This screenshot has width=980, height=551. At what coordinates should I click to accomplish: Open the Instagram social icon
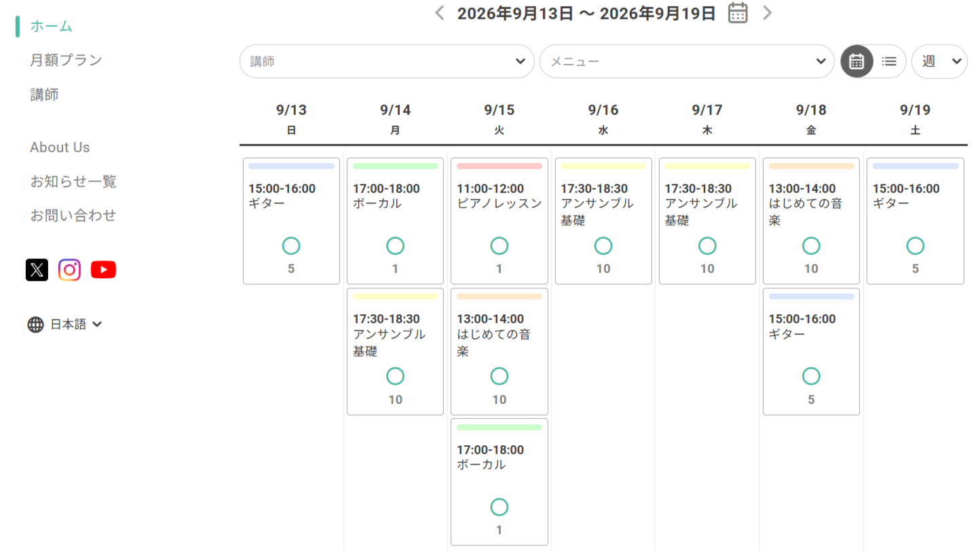point(69,269)
